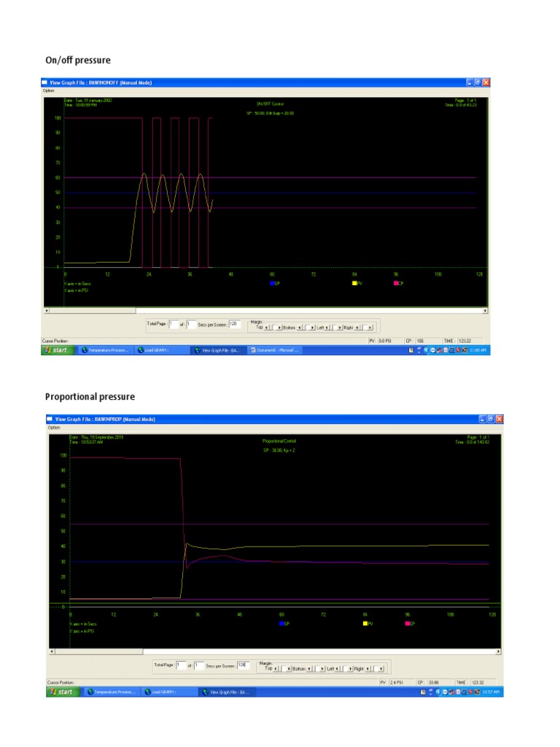Increase Top margin arrow in on/off window

coord(278,328)
